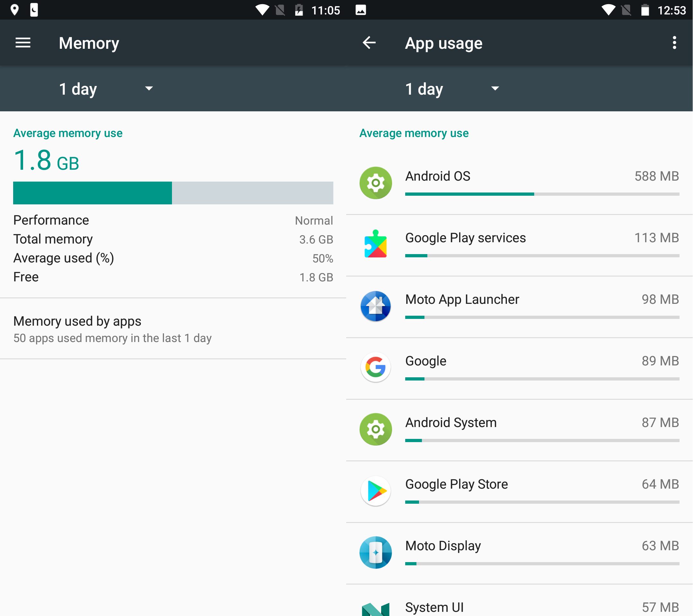The height and width of the screenshot is (616, 693).
Task: Tap the Google G icon
Action: pyautogui.click(x=376, y=367)
